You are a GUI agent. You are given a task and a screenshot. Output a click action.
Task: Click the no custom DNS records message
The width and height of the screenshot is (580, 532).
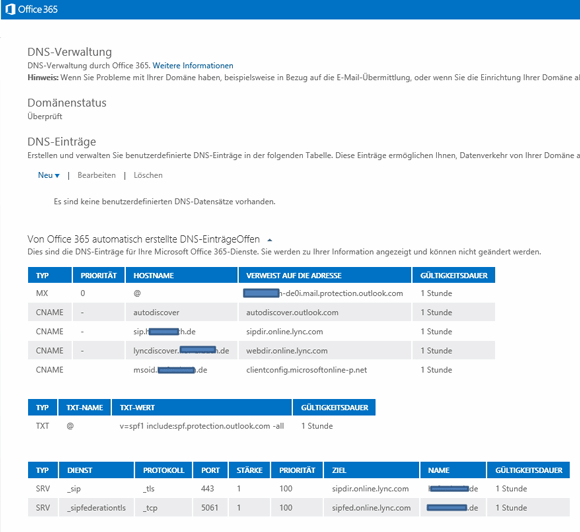click(x=165, y=202)
